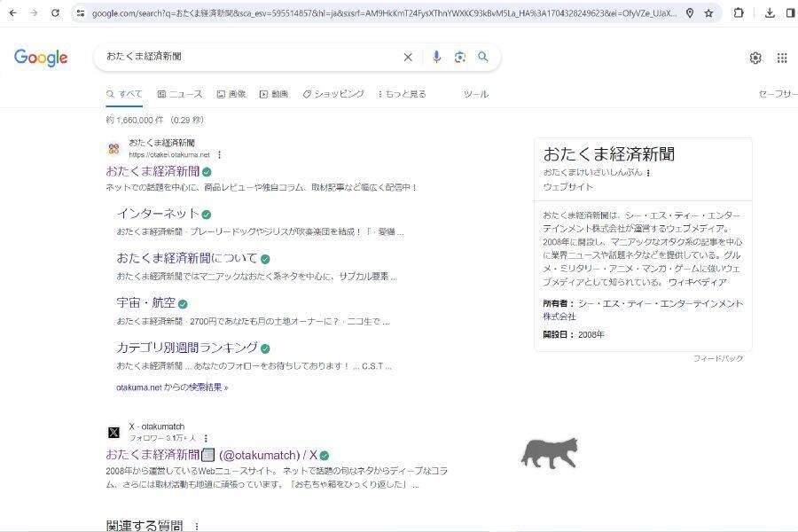Open the Google apps grid

[x=782, y=58]
